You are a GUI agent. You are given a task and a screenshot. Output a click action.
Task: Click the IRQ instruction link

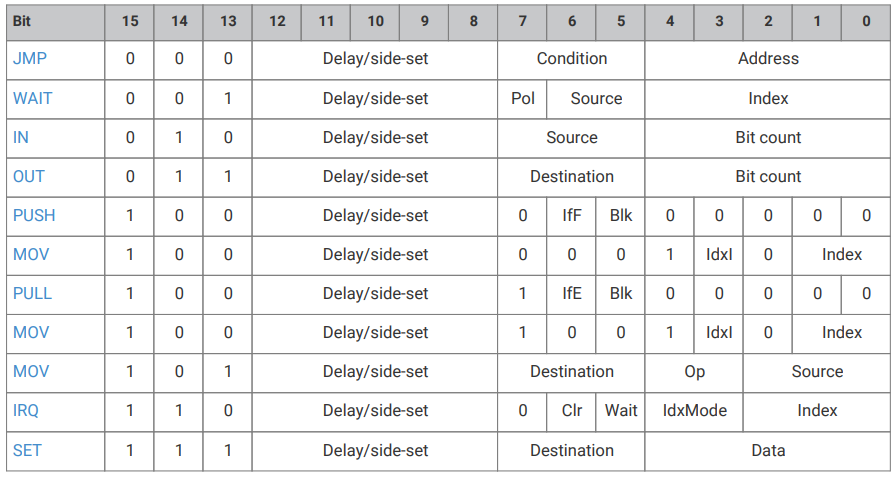[x=26, y=410]
